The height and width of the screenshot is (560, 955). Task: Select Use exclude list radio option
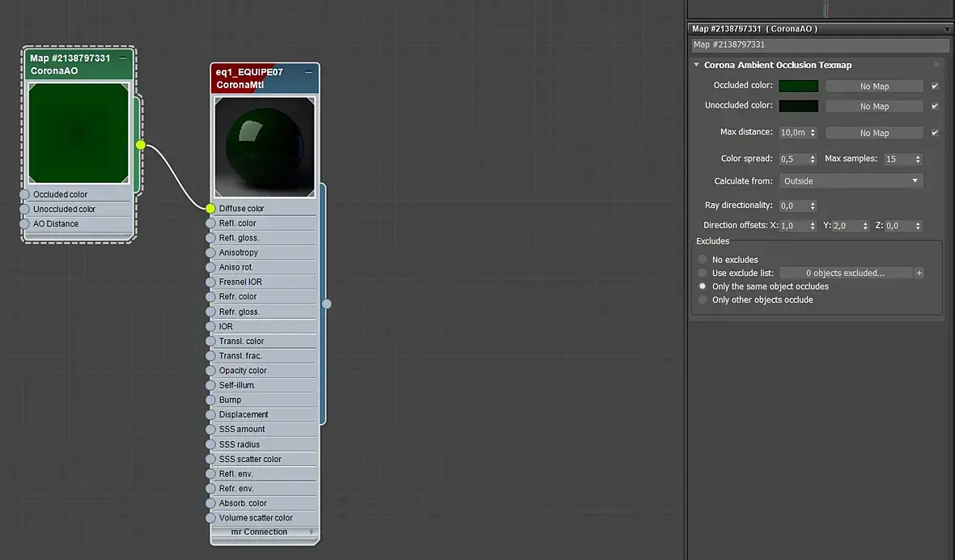tap(702, 273)
